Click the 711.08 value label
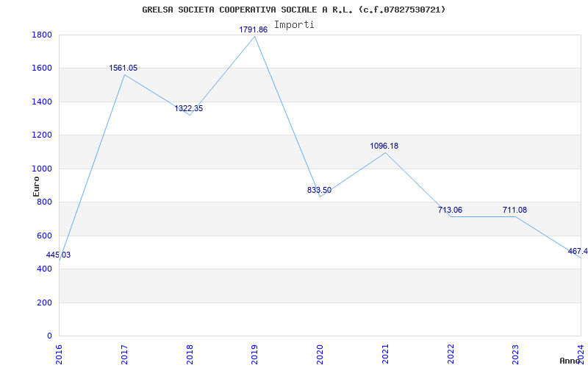 point(515,210)
